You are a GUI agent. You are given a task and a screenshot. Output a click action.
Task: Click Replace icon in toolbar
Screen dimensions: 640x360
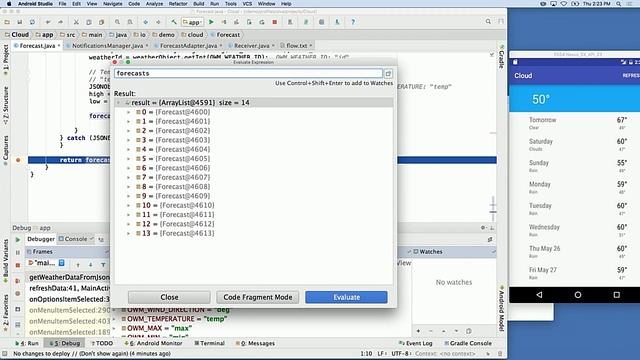[130, 22]
